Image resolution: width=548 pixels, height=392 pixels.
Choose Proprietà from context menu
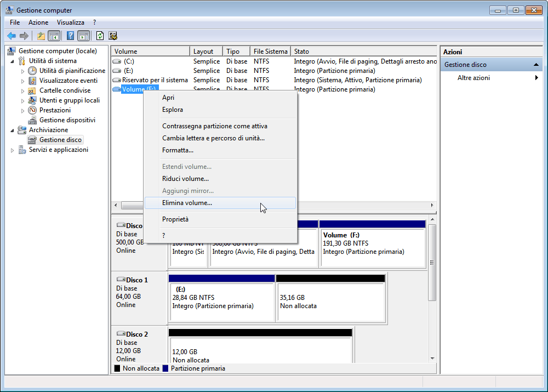[x=220, y=219]
